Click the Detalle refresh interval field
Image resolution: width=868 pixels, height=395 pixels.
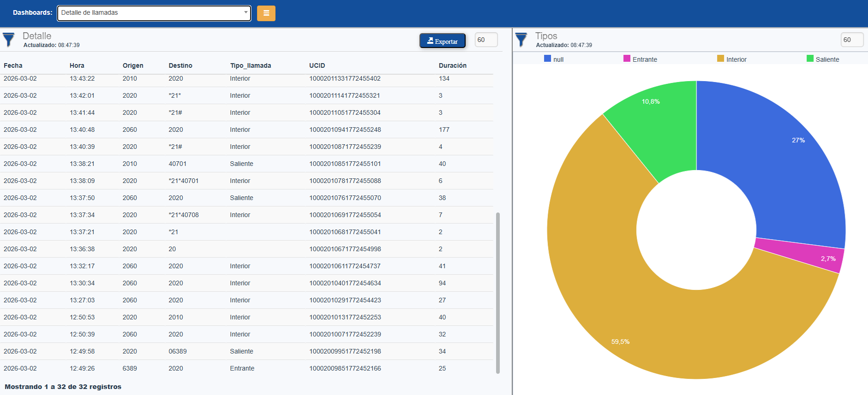(x=486, y=40)
